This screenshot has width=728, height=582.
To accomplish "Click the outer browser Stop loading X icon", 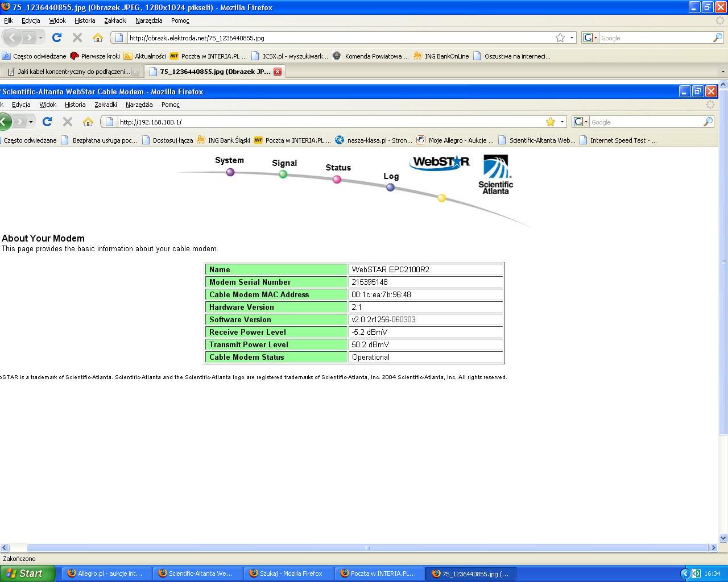I will coord(77,38).
